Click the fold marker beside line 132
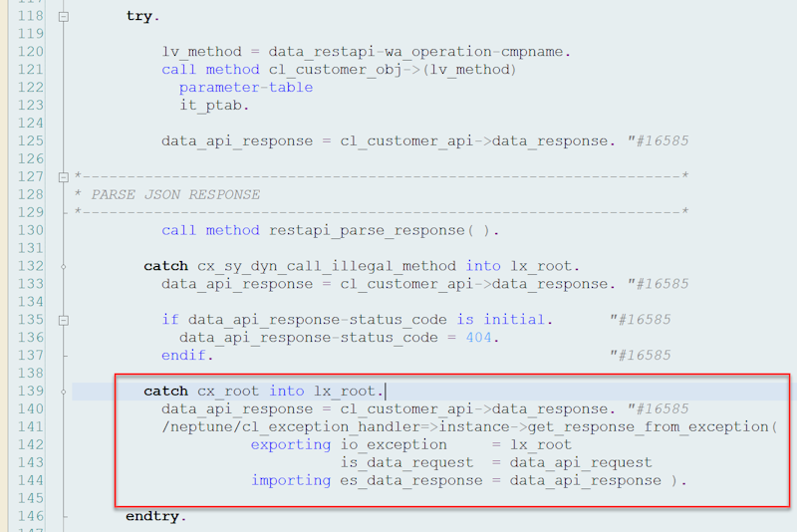The height and width of the screenshot is (532, 797). 64,266
